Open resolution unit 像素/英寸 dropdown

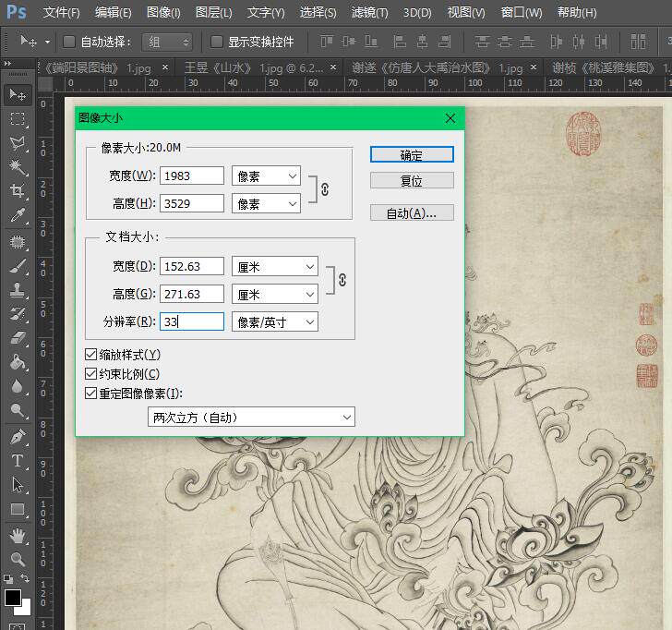275,321
